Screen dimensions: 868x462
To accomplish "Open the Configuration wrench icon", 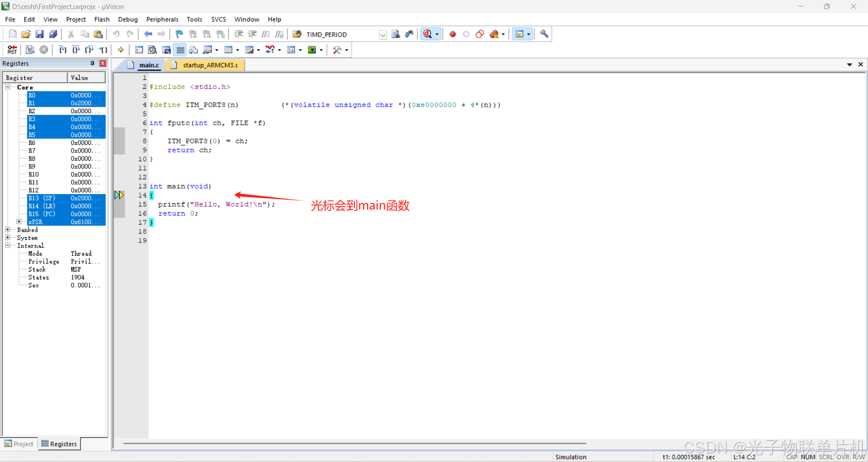I will 544,34.
